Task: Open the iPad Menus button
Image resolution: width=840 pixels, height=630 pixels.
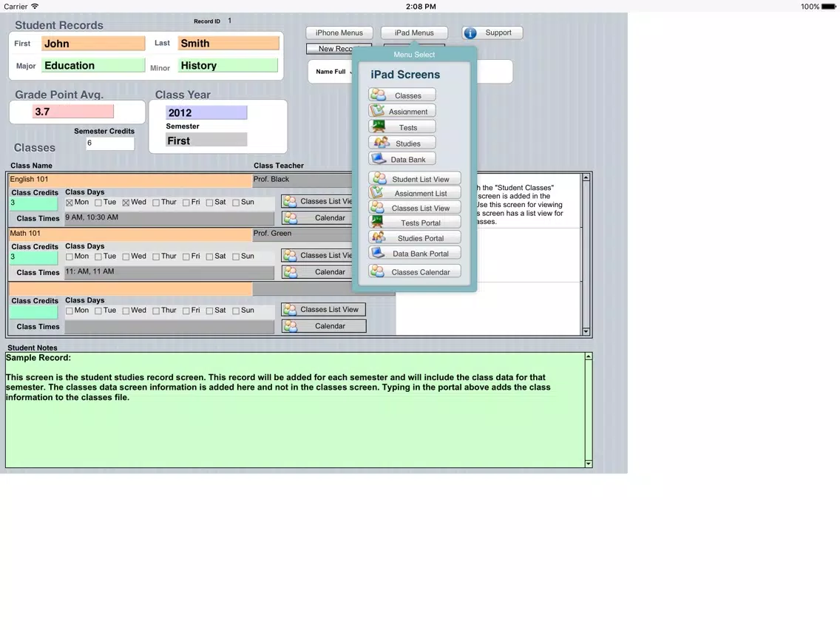Action: click(x=414, y=33)
